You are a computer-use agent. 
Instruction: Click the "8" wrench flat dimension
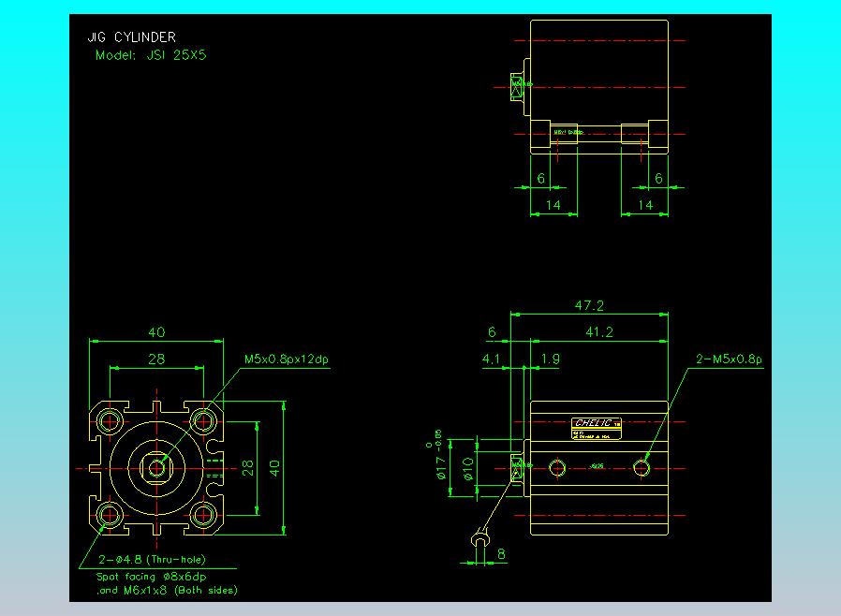tap(501, 553)
